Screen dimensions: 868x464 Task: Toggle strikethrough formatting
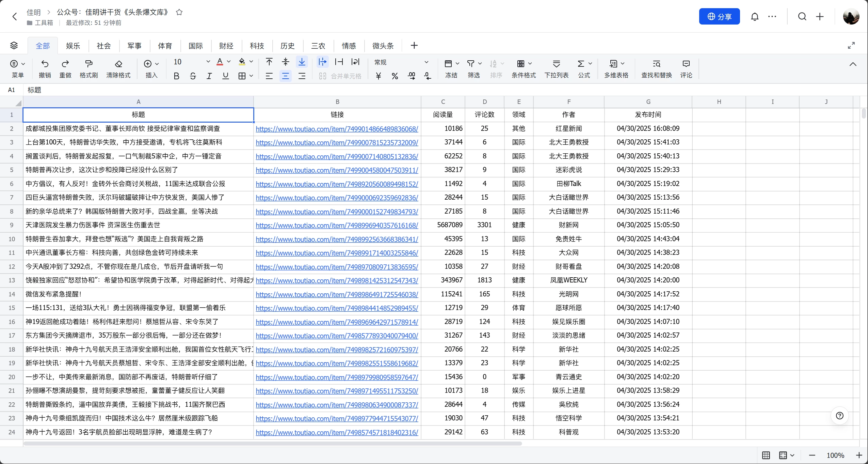point(193,76)
